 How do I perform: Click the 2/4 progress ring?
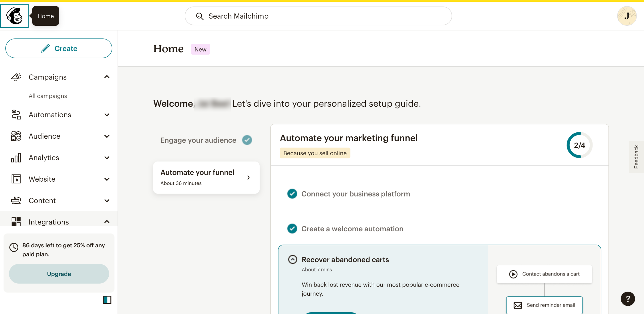point(579,145)
